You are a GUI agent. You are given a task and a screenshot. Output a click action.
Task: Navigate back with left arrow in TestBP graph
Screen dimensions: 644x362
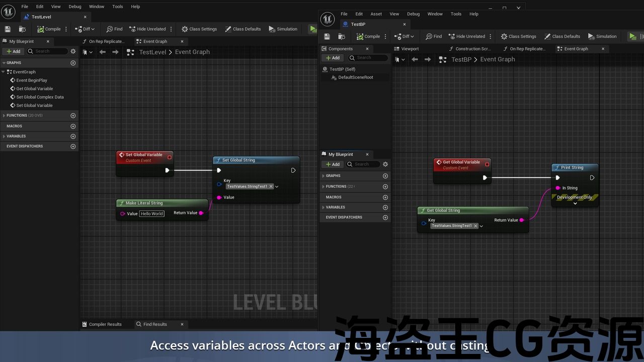(415, 59)
